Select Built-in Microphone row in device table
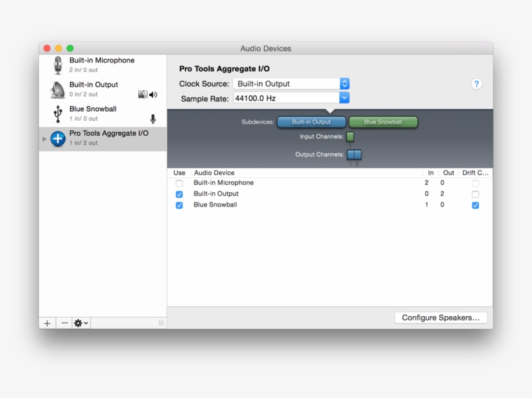Viewport: 532px width, 398px height. [x=330, y=183]
